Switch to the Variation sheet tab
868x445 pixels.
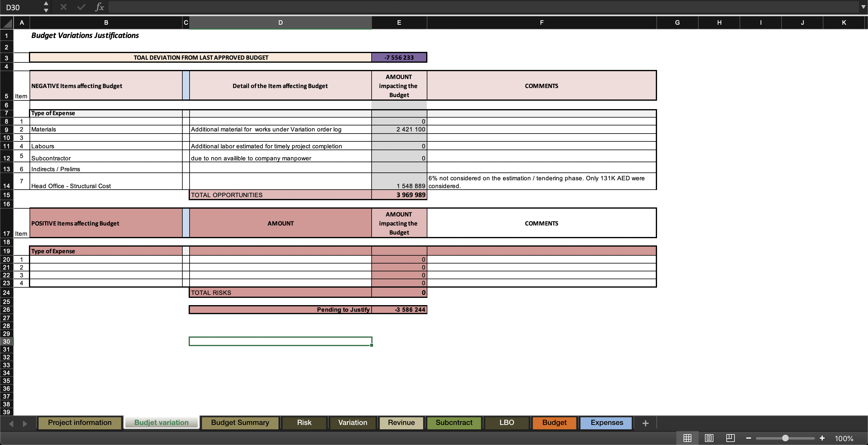click(352, 423)
